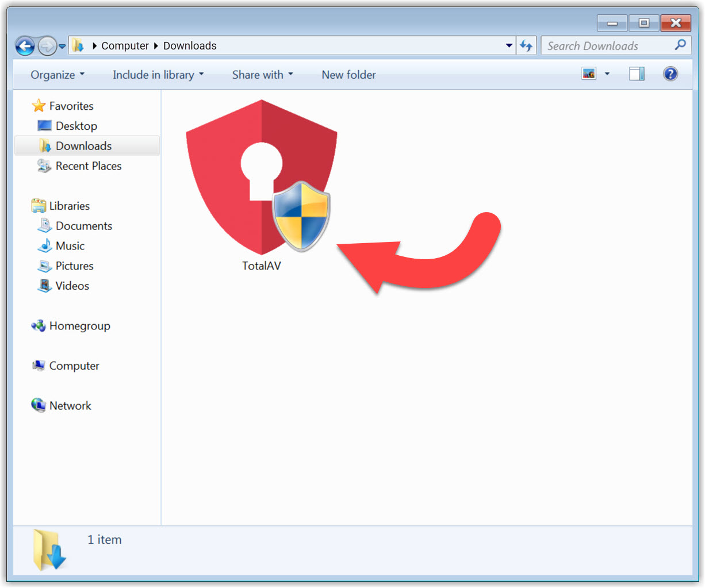Viewport: 705px width, 588px height.
Task: Open Recent Places in sidebar
Action: click(88, 166)
